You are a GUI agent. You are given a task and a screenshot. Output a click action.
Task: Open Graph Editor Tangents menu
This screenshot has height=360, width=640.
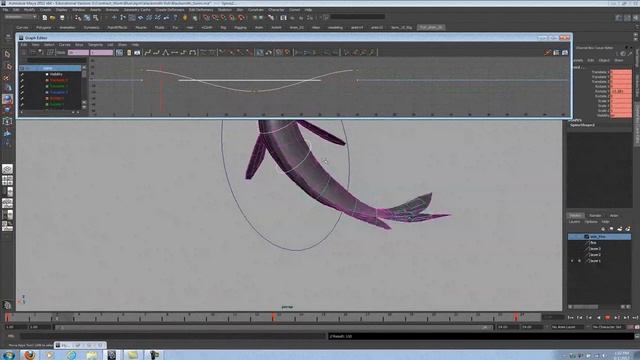click(x=95, y=44)
